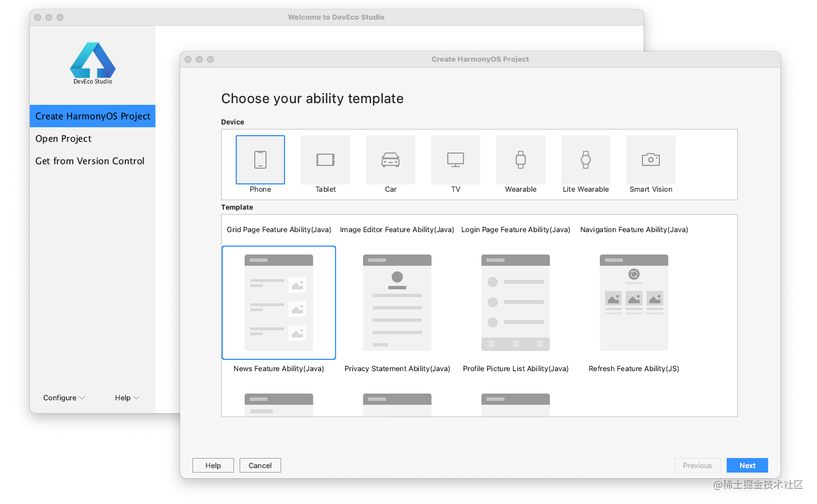817x504 pixels.
Task: Pick the TV device icon
Action: [456, 160]
